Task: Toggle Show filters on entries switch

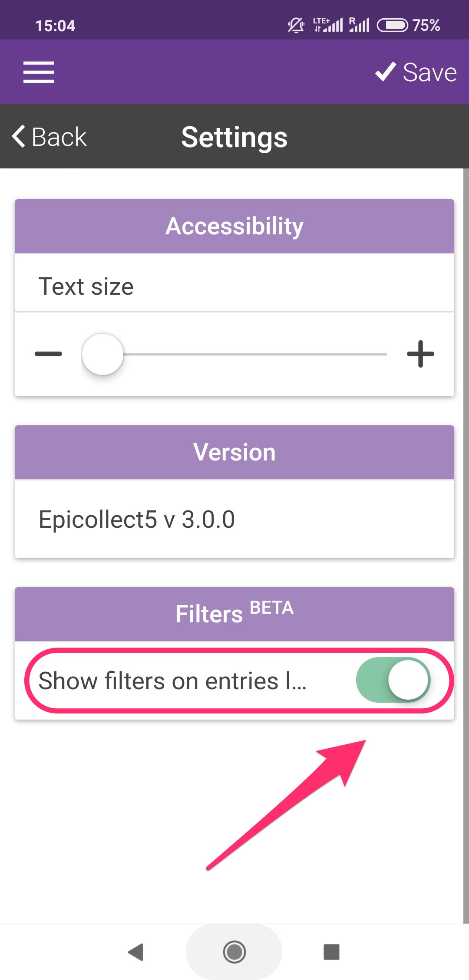Action: (x=393, y=680)
